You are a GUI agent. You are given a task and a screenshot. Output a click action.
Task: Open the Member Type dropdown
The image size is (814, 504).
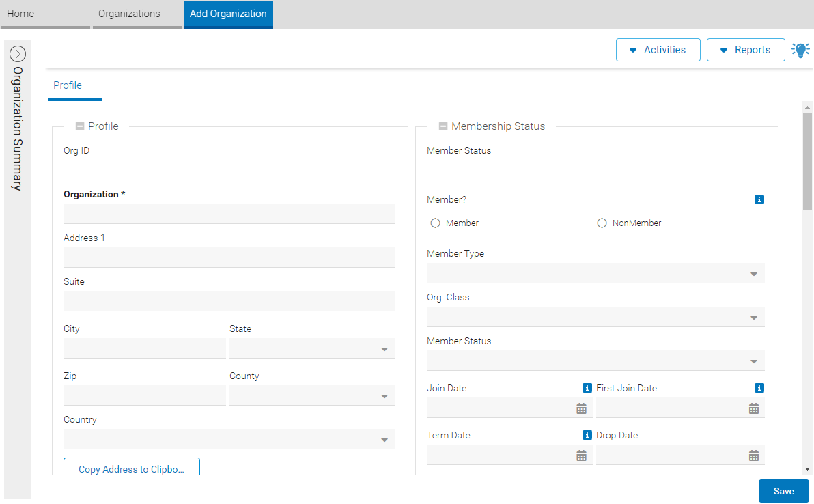[595, 273]
